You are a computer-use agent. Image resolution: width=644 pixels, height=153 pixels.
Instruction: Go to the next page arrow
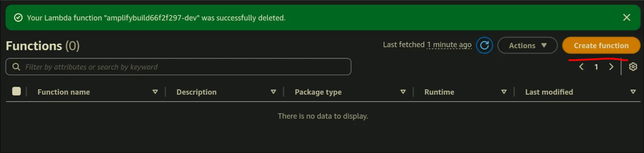pos(611,67)
